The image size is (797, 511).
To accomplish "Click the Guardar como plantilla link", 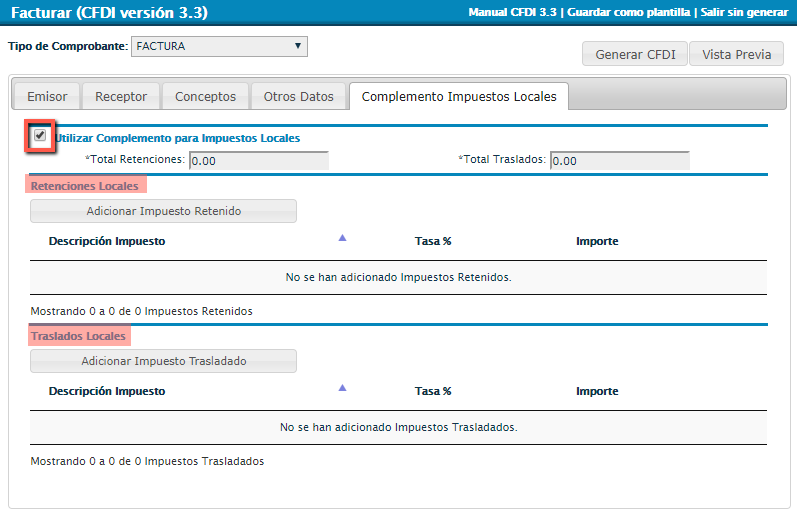I will pyautogui.click(x=630, y=12).
